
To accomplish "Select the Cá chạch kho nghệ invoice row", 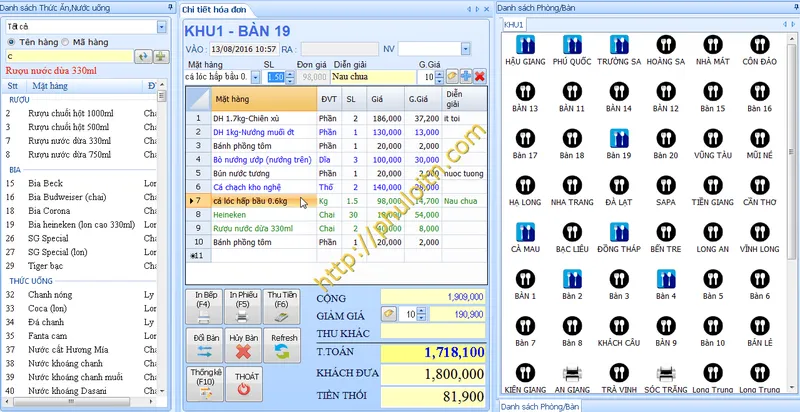I will coord(337,187).
